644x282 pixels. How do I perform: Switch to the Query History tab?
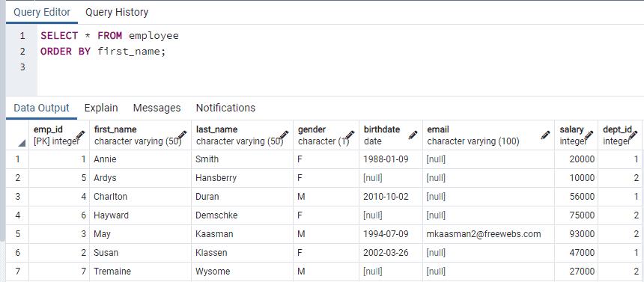click(117, 12)
